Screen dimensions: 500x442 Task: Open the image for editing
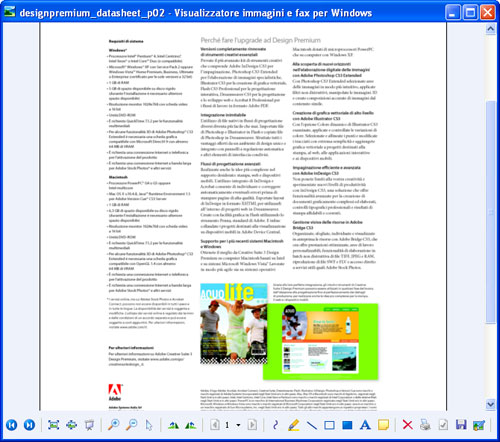(x=479, y=425)
